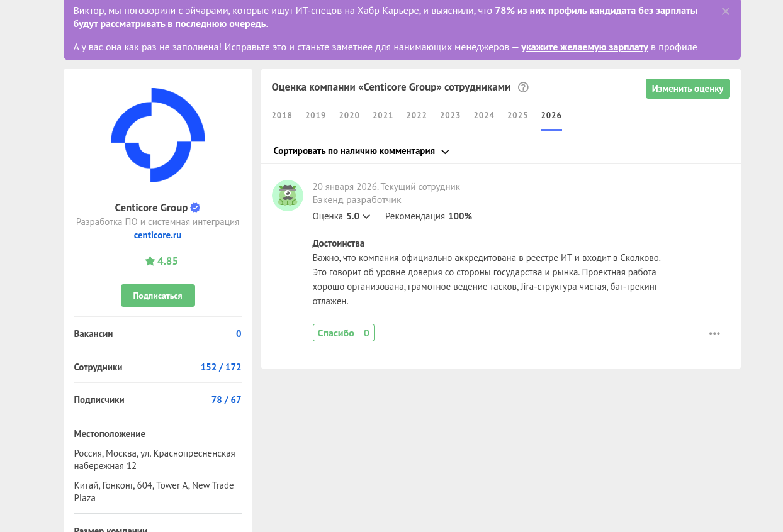Open the question mark help icon
This screenshot has height=532, width=783.
(x=523, y=87)
